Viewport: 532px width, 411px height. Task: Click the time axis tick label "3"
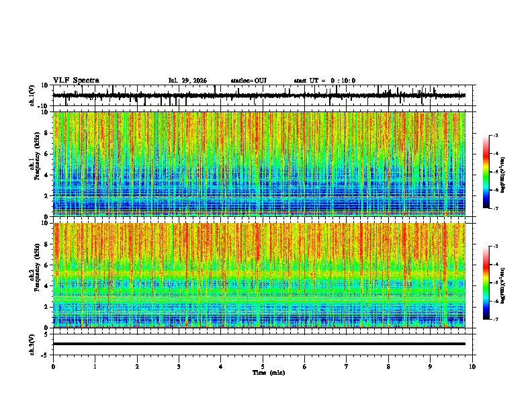179,367
